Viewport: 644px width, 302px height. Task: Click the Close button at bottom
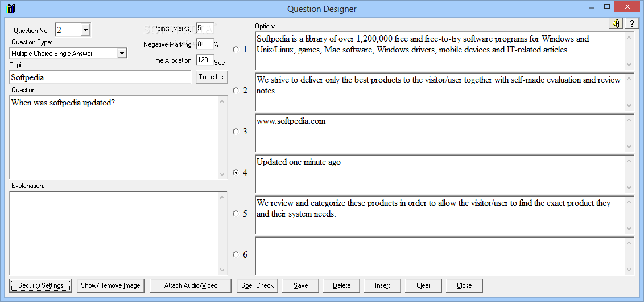pos(464,285)
